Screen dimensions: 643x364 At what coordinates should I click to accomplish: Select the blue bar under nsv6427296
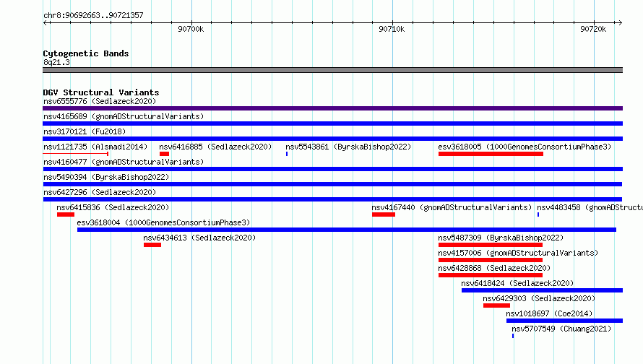pos(332,199)
